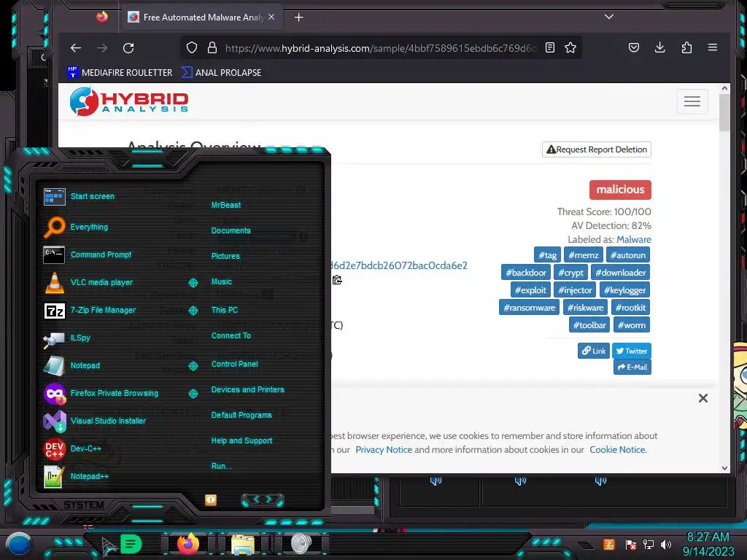This screenshot has height=560, width=747.
Task: Expand the Hybrid Analysis hamburger menu
Action: click(692, 101)
